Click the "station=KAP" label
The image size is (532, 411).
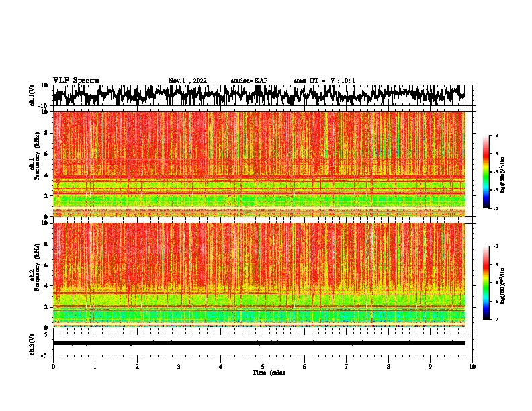click(x=249, y=81)
